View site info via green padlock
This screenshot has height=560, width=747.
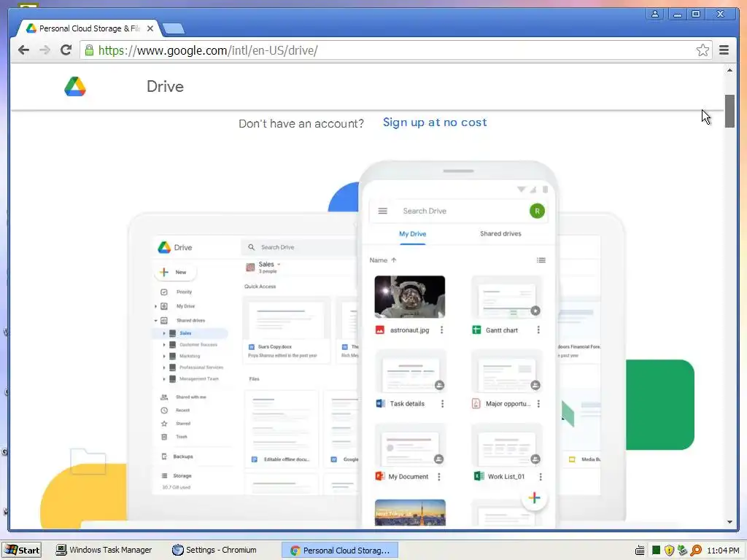tap(88, 50)
